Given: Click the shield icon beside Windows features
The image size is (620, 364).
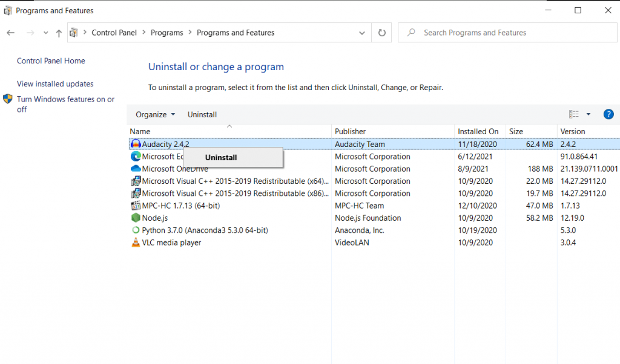Looking at the screenshot, I should [7, 99].
